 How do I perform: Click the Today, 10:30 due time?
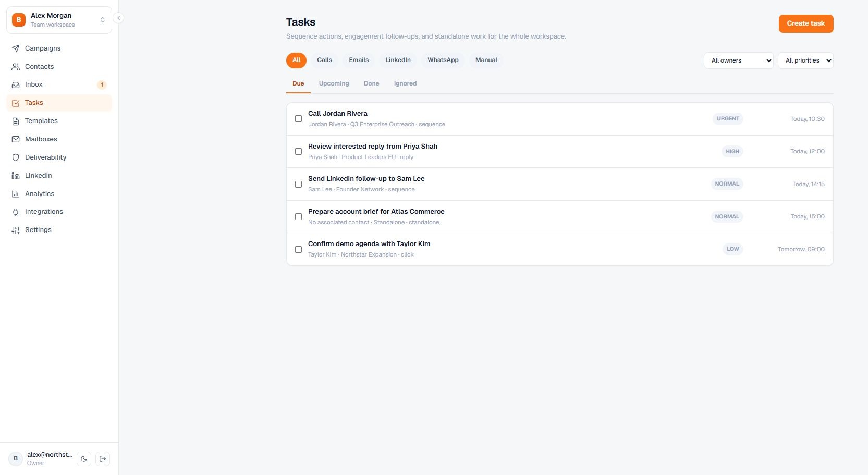click(x=808, y=119)
